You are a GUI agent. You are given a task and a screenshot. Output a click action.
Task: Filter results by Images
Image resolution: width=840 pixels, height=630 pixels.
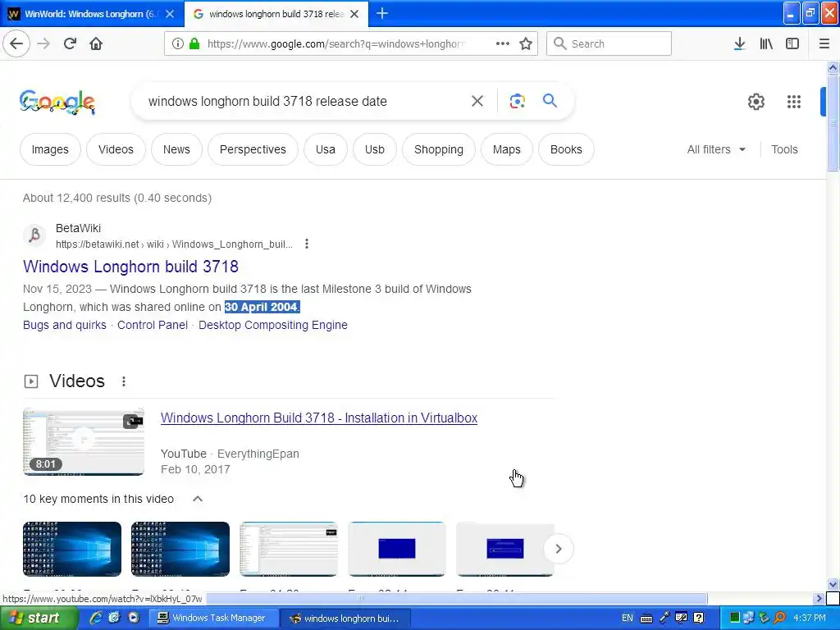(50, 149)
